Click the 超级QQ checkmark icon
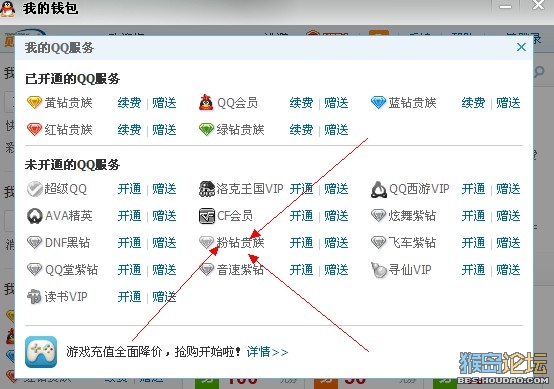554x389 pixels. tap(35, 189)
